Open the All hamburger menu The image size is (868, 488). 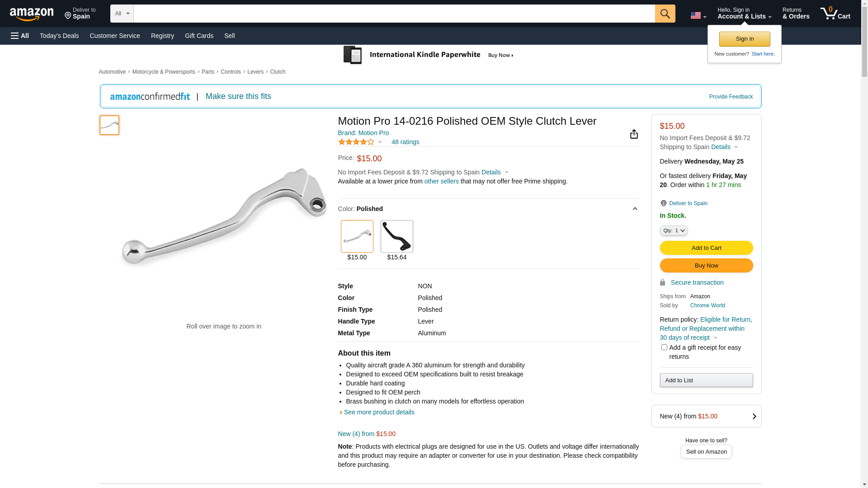[20, 36]
